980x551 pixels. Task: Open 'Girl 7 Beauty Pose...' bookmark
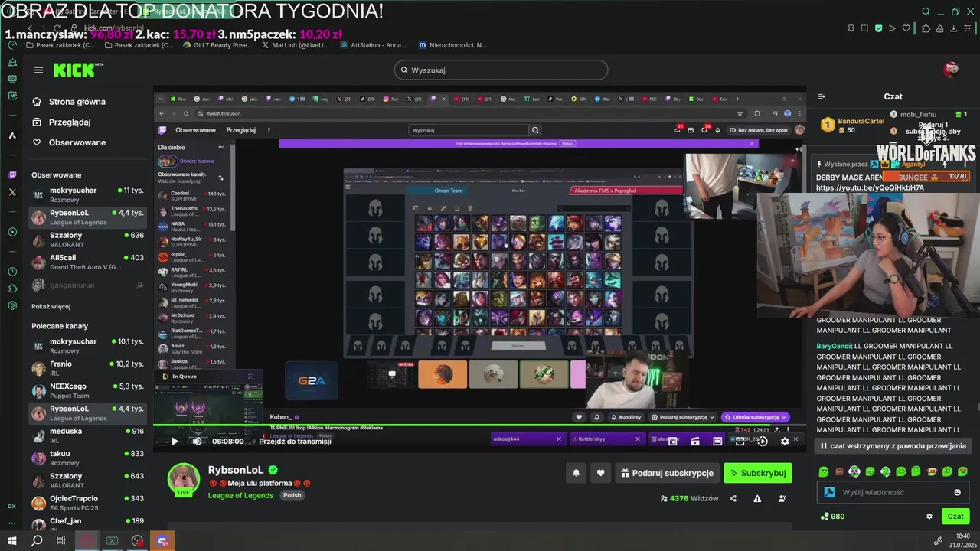[218, 45]
